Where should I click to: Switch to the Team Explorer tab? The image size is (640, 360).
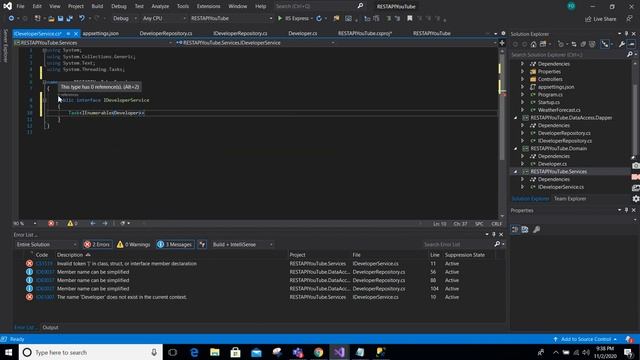(570, 199)
